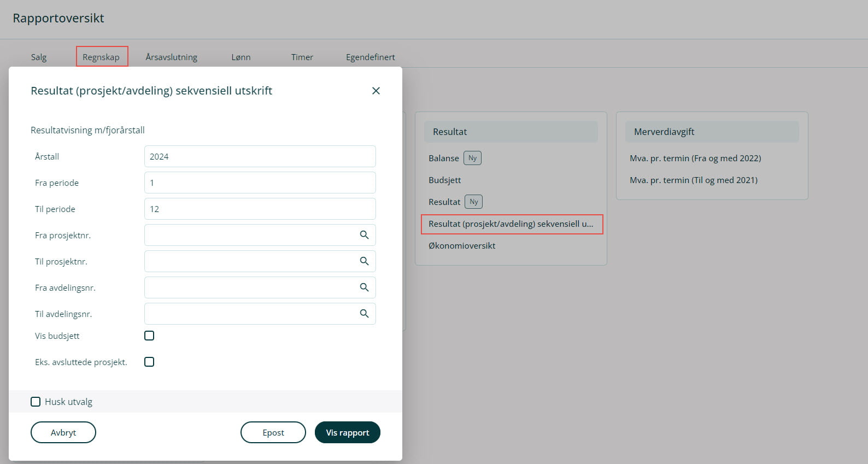The width and height of the screenshot is (868, 464).
Task: Tick Eks. avsluttede prosjekt. checkbox
Action: (x=149, y=362)
